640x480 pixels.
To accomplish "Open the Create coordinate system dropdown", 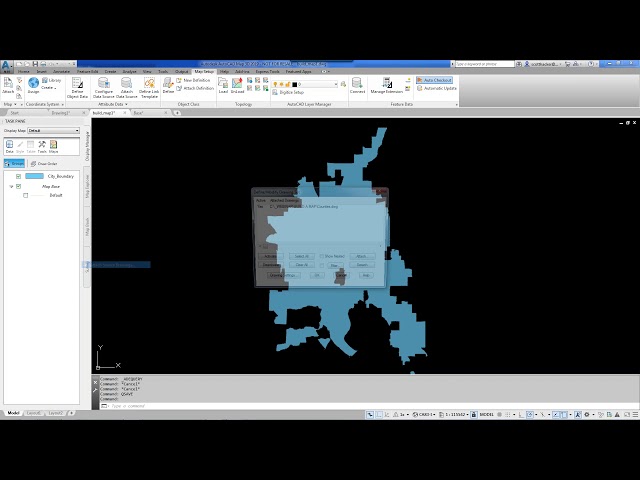I will [x=49, y=88].
